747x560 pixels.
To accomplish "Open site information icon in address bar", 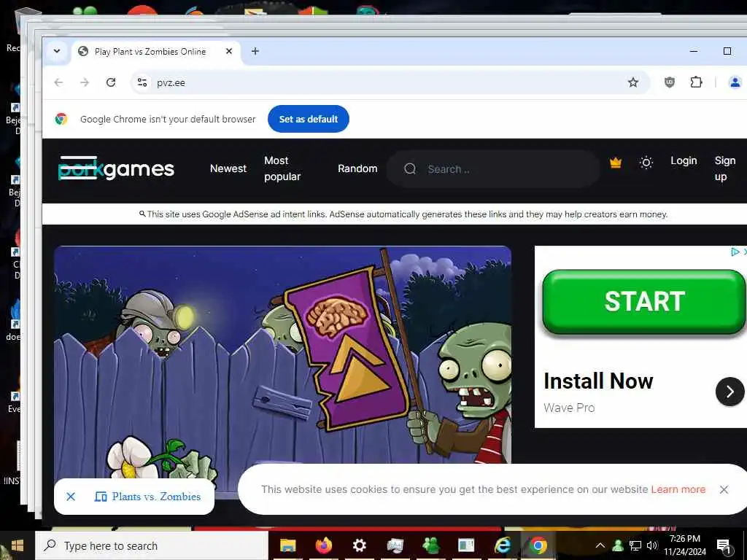I will pyautogui.click(x=142, y=82).
